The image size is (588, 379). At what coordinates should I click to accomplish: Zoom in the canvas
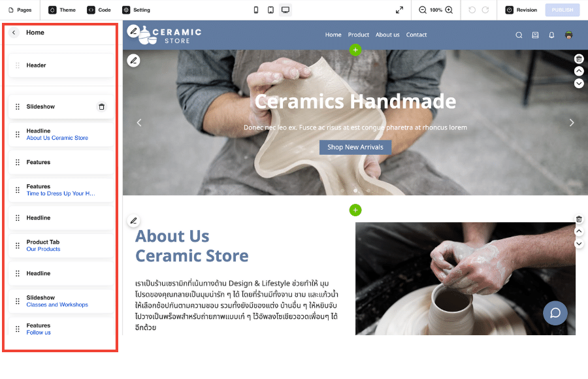[449, 10]
